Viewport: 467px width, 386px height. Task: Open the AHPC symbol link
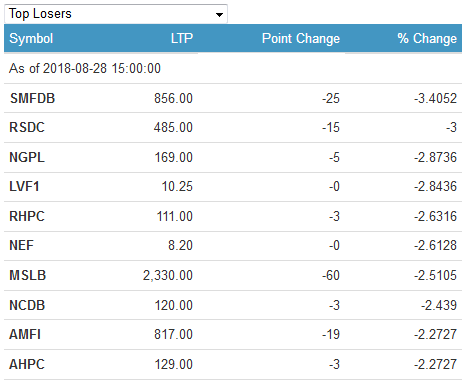tap(27, 364)
